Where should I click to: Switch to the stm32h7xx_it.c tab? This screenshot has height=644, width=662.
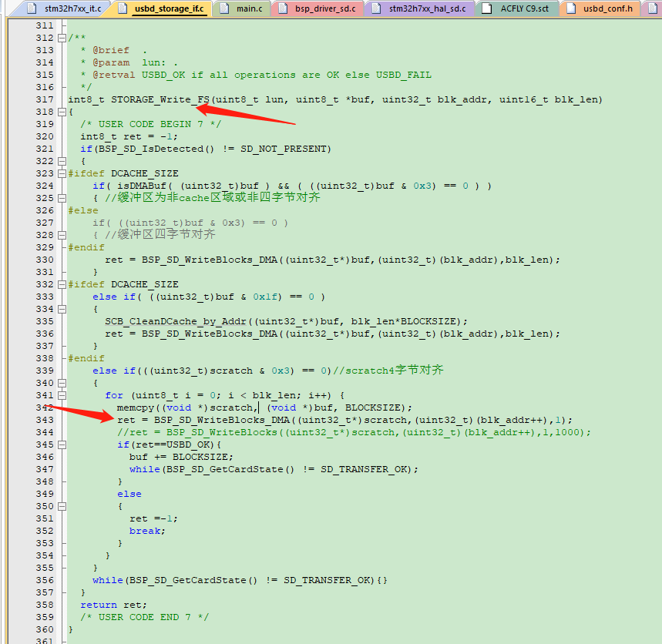click(66, 8)
